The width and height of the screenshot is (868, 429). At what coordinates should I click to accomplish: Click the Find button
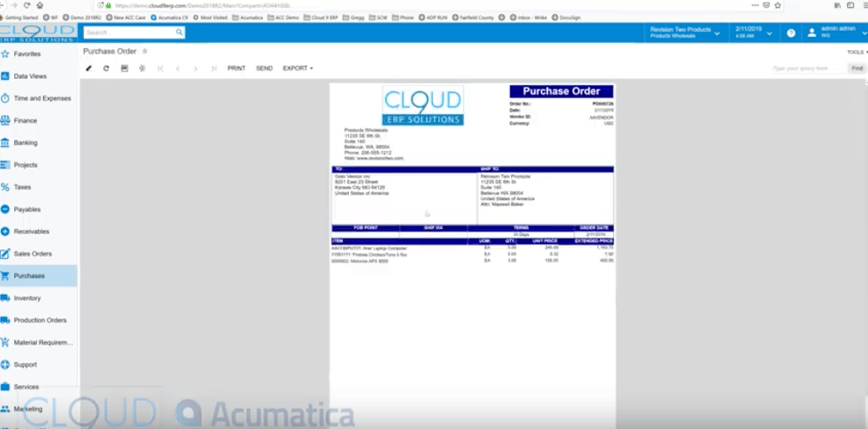[857, 68]
